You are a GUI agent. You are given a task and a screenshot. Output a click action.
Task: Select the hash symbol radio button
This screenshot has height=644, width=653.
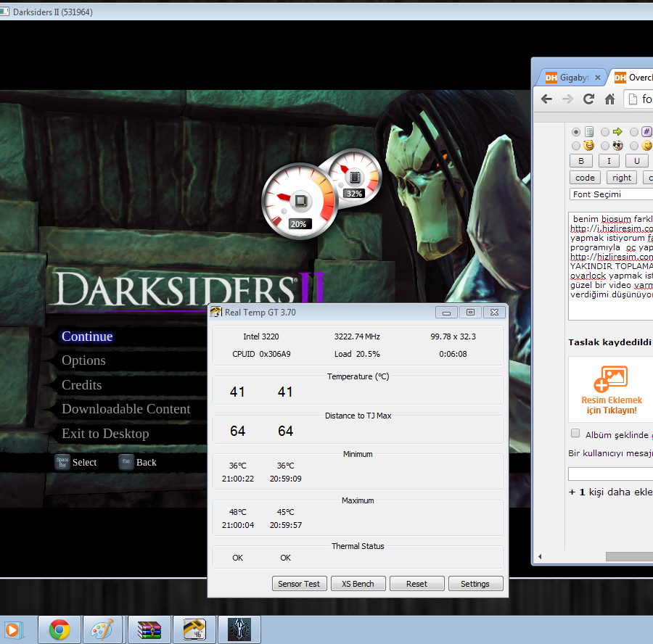pyautogui.click(x=634, y=132)
